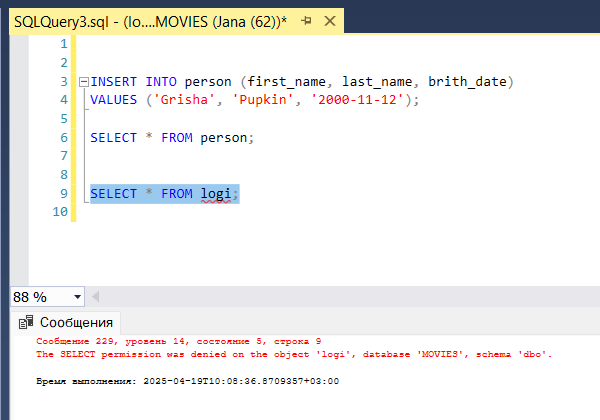600x420 pixels.
Task: Click line number 10 in the gutter
Action: pyautogui.click(x=60, y=212)
